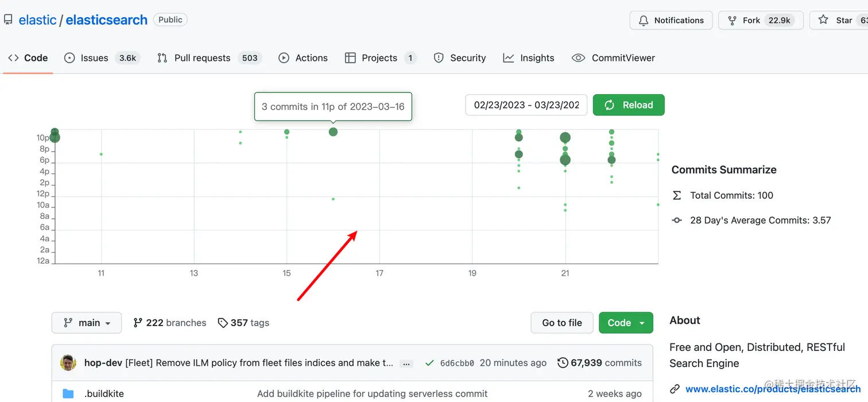Click the CommitViewer eye icon

pyautogui.click(x=579, y=58)
